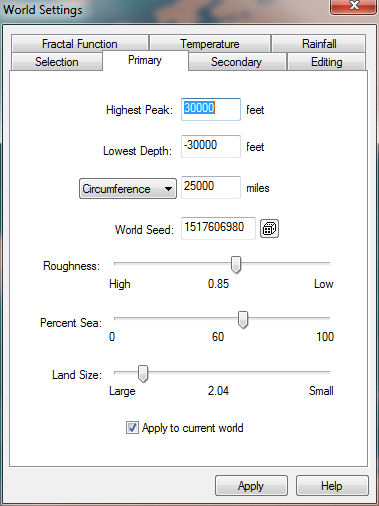Click the 'High' label under Roughness
Image resolution: width=379 pixels, height=506 pixels.
click(120, 284)
